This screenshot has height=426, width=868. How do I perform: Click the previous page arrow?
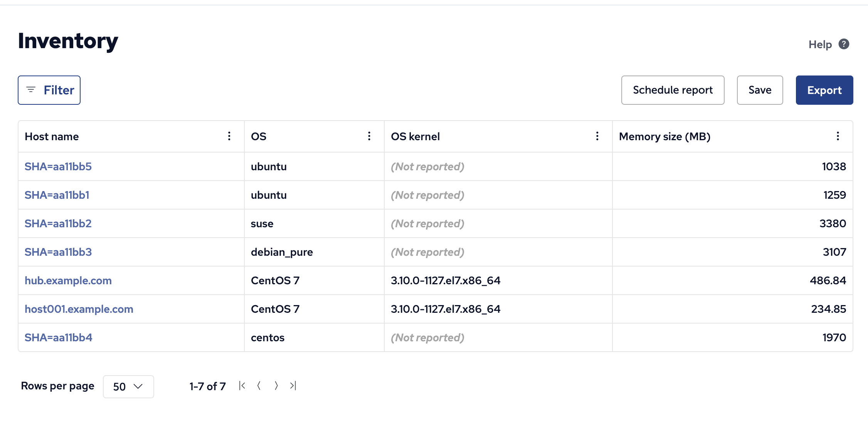[x=259, y=386]
